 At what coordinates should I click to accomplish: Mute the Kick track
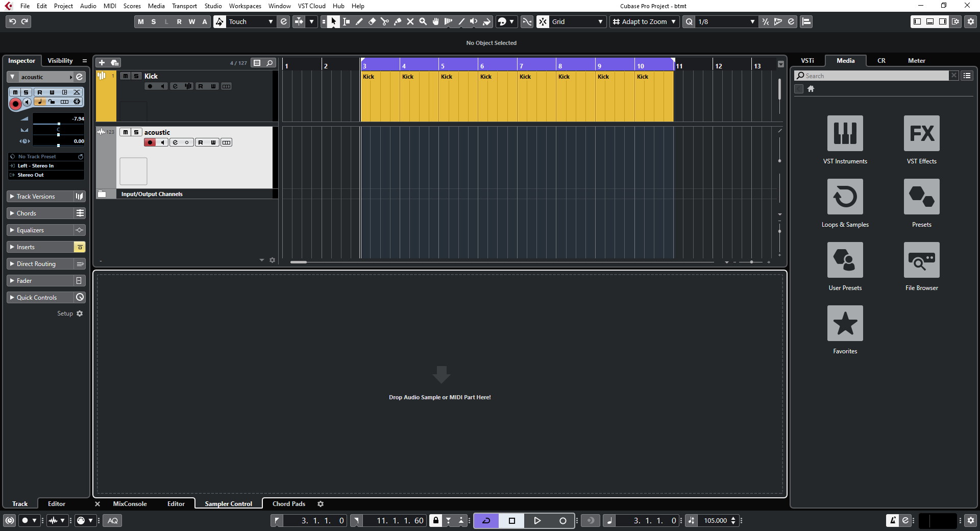125,76
